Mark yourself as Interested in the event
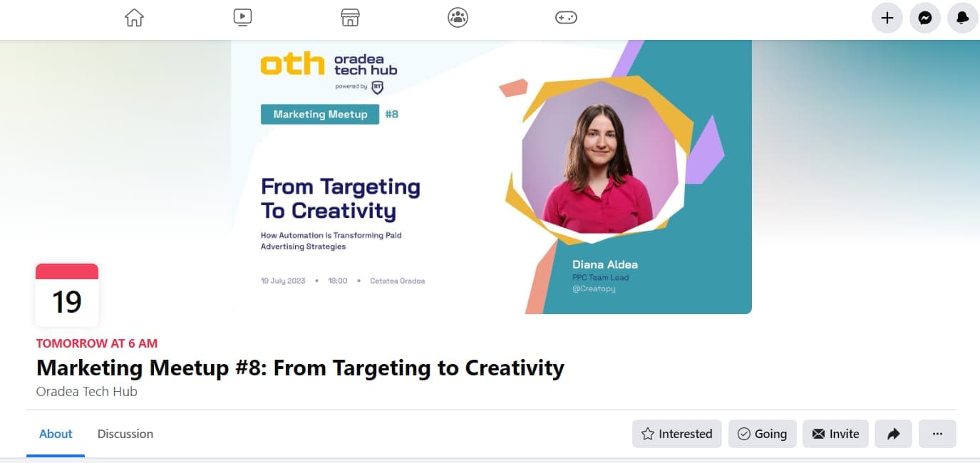Viewport: 980px width, 463px height. click(676, 433)
